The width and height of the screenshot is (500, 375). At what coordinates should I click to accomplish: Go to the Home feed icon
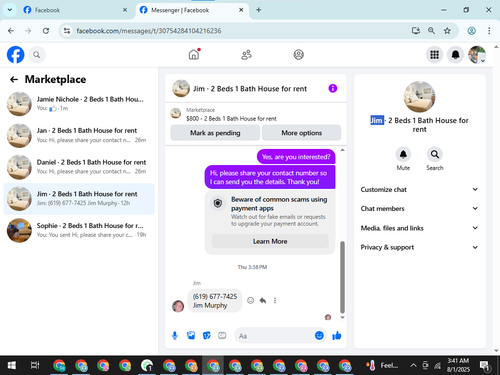coord(194,55)
